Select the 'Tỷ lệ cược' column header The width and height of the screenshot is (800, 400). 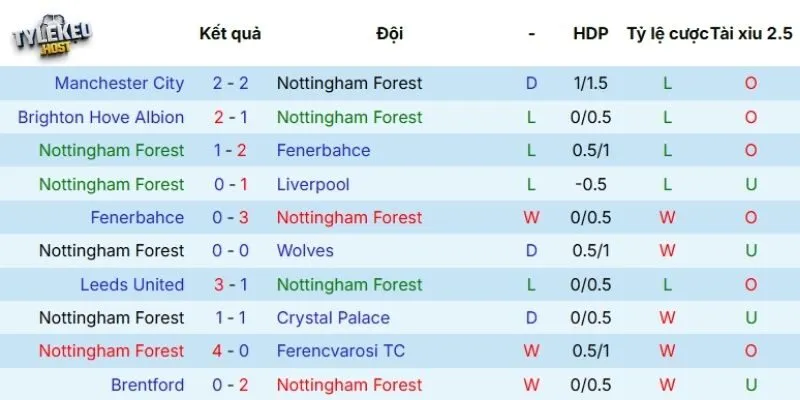click(668, 33)
